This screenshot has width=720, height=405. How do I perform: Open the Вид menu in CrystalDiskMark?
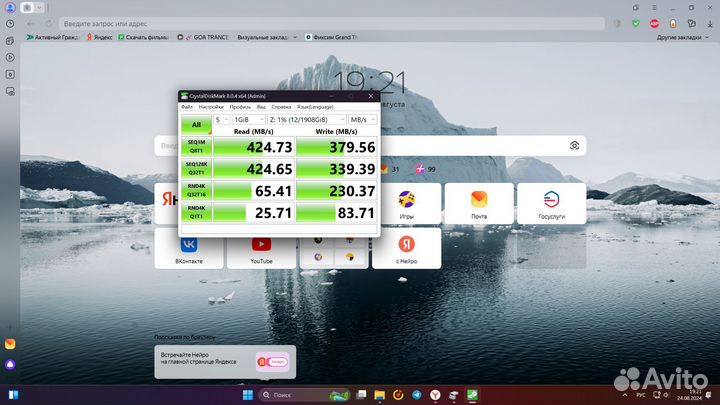(261, 107)
